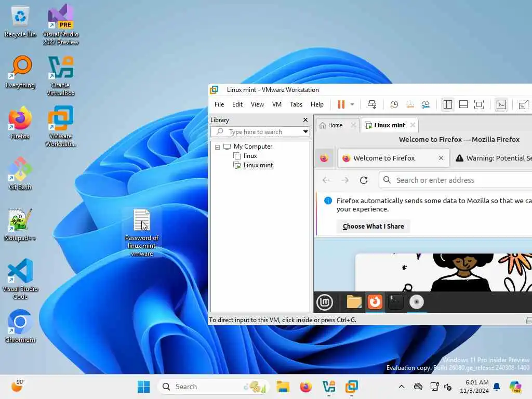Open the snapshot manager icon
The image size is (532, 399).
425,104
